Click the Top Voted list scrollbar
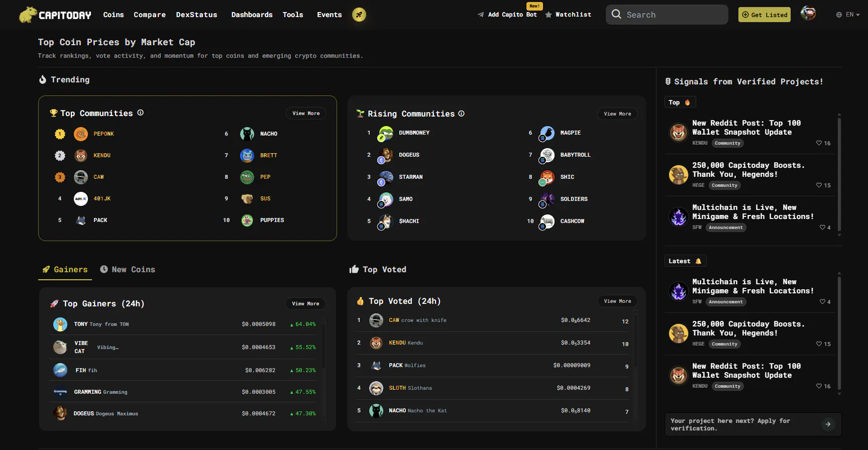 click(x=635, y=342)
